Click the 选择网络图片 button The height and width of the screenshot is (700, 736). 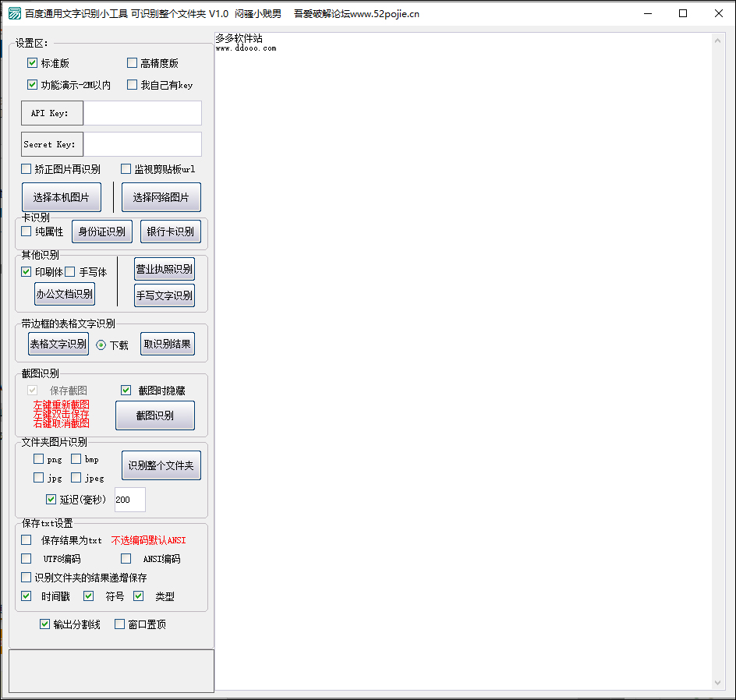(161, 196)
